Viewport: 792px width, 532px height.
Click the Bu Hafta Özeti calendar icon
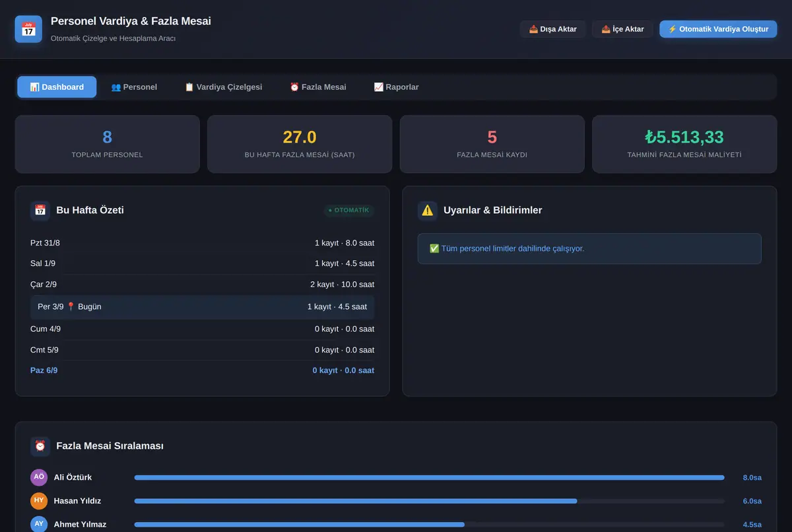(40, 211)
